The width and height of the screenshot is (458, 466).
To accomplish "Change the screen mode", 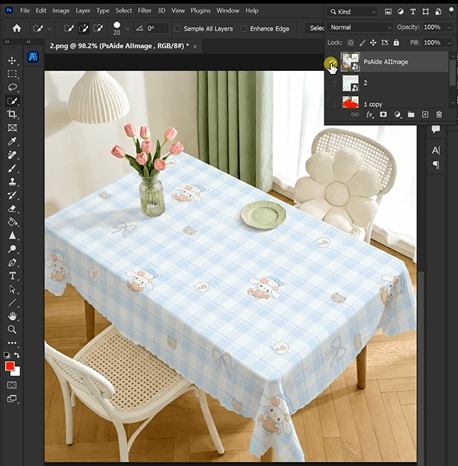I will tap(12, 399).
